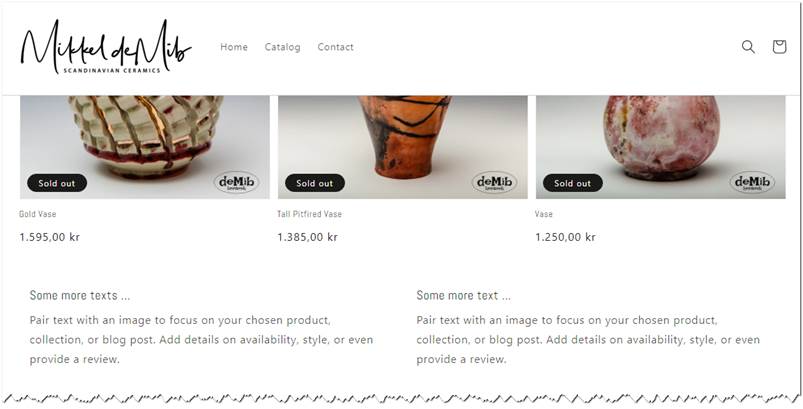Click the Mikkel deMib logo
The width and height of the screenshot is (803, 409).
(x=106, y=47)
